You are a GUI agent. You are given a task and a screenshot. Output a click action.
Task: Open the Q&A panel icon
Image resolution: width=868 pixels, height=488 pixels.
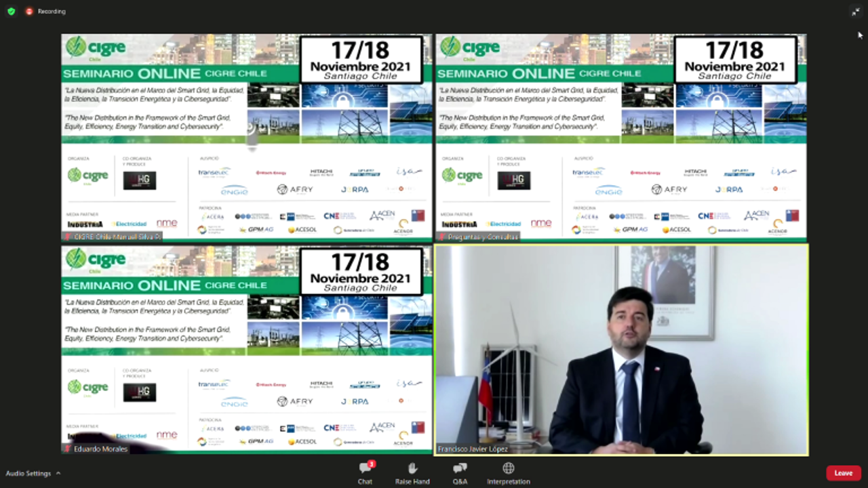pos(460,468)
